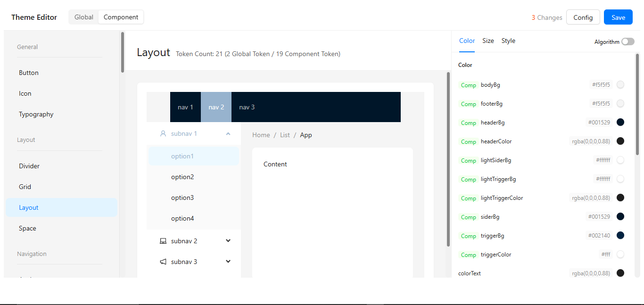The height and width of the screenshot is (305, 644).
Task: Open the Icon component in sidebar
Action: tap(61, 93)
